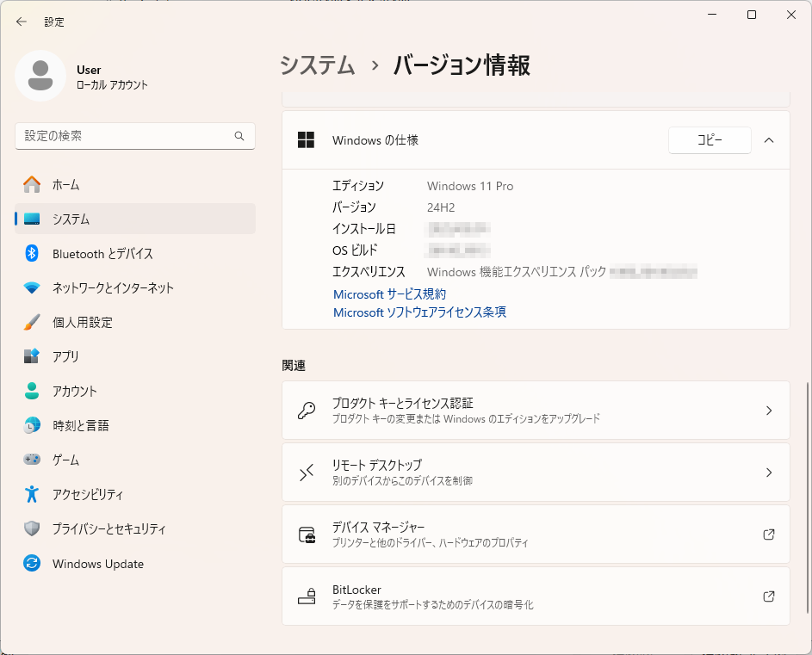
Task: Click the アクセシビリティ figure icon
Action: pos(32,494)
